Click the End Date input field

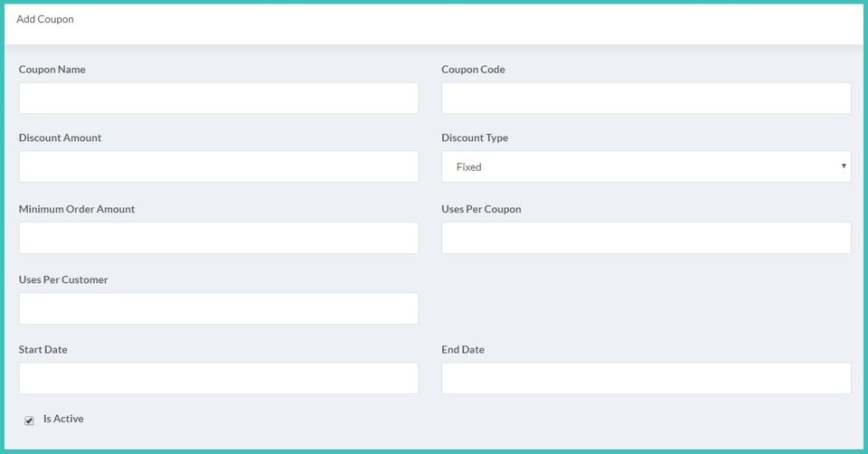point(646,378)
